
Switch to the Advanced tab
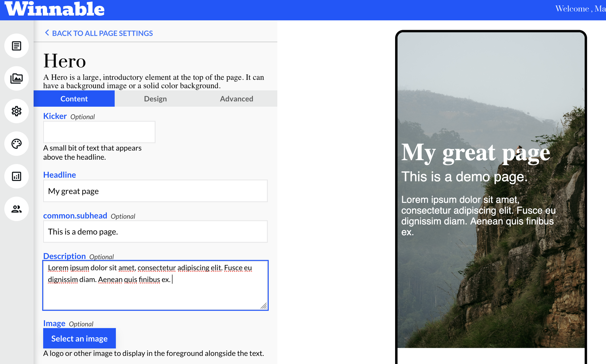tap(236, 99)
